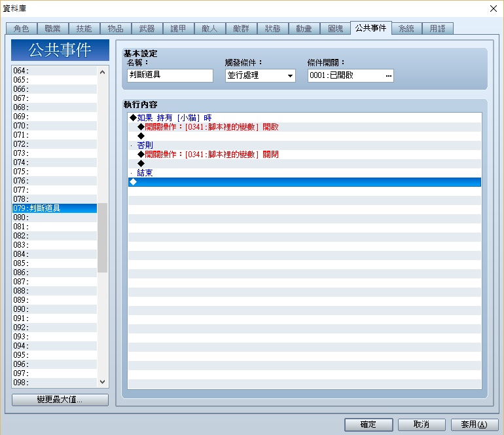Select common event 066 in the list
This screenshot has height=435, width=504.
[54, 89]
